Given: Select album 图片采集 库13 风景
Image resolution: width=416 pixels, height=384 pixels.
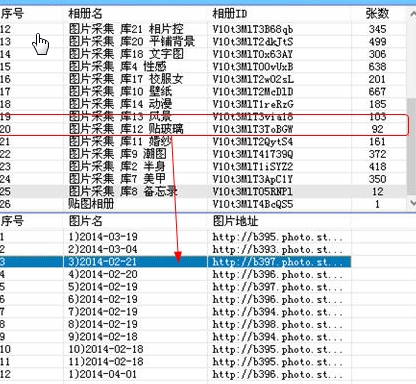Looking at the screenshot, I should click(x=120, y=117).
